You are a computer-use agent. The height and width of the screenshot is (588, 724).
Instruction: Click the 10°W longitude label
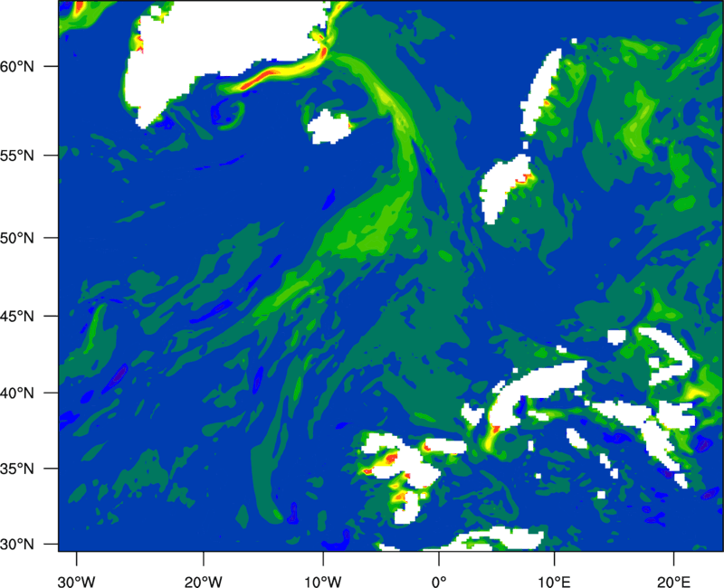323,582
